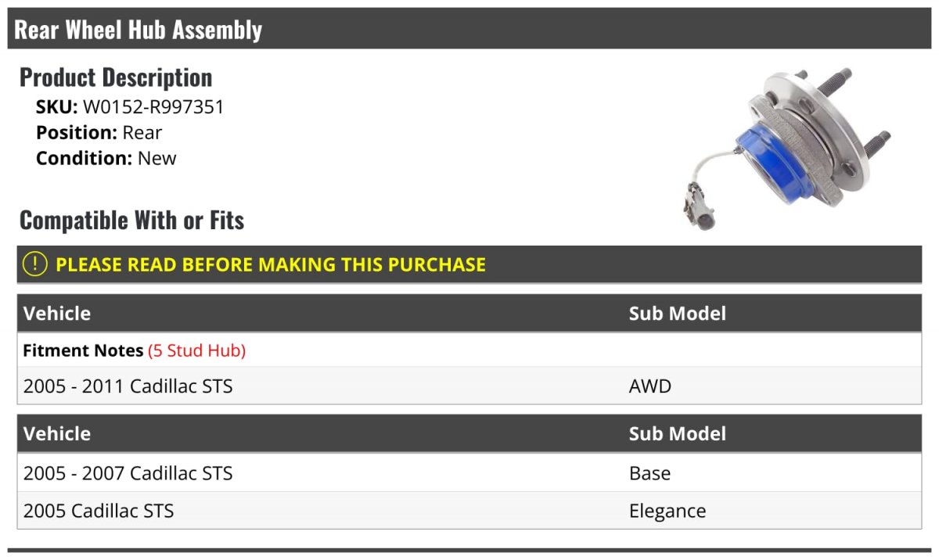
Task: Click the first table's Vehicle column header
Action: (57, 314)
